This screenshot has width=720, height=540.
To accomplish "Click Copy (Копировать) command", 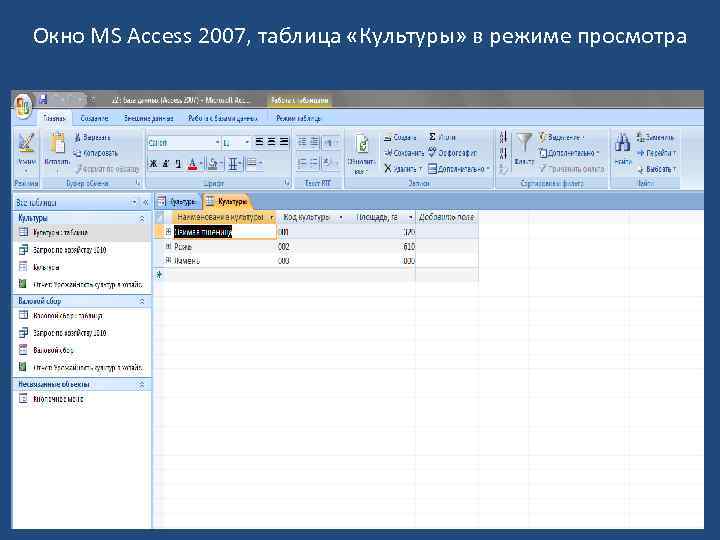I will coord(96,153).
